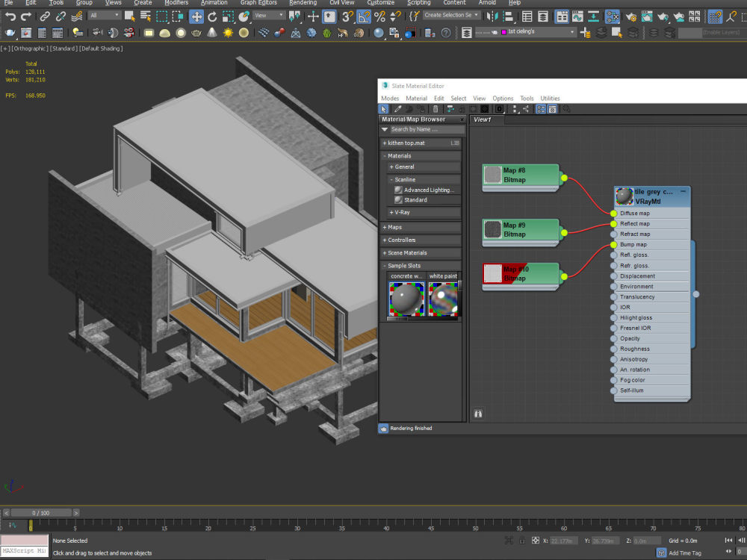Open the View reference coordinate dropdown

pyautogui.click(x=269, y=15)
